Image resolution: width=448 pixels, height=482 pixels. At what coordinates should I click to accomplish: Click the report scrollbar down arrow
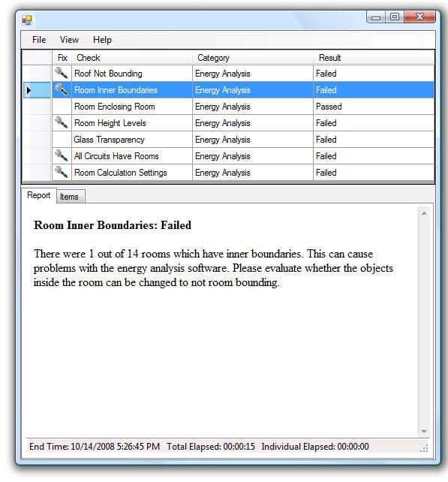(424, 431)
